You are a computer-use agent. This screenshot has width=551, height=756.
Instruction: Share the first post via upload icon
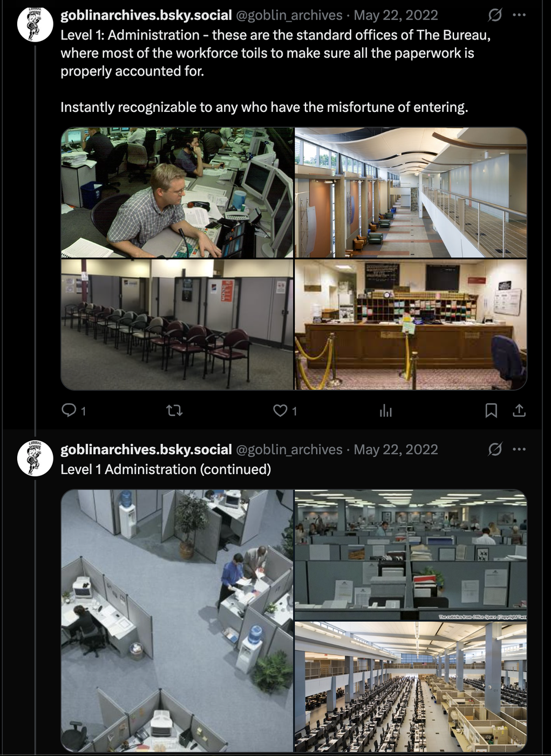coord(519,410)
